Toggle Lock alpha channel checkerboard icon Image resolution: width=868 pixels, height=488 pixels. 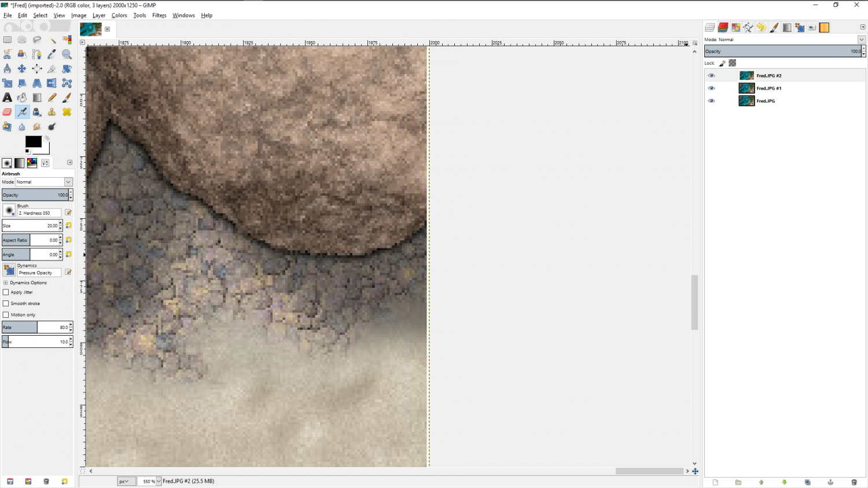(x=733, y=63)
